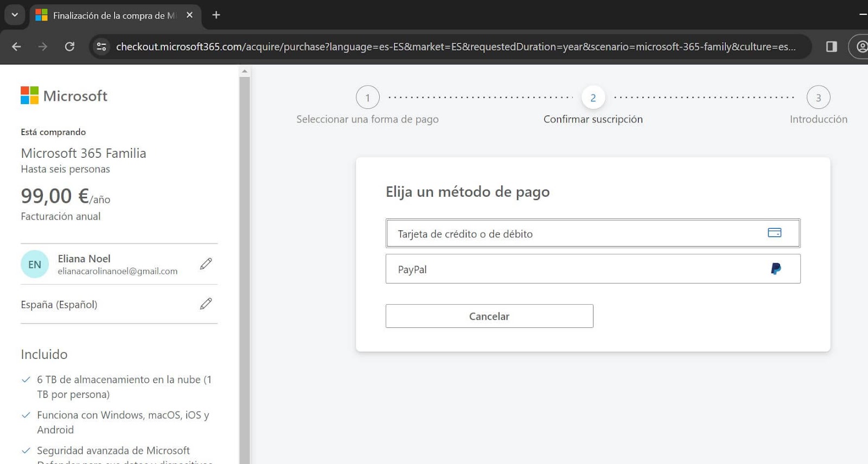Click the Cancelar button
Viewport: 868px width, 464px height.
489,316
